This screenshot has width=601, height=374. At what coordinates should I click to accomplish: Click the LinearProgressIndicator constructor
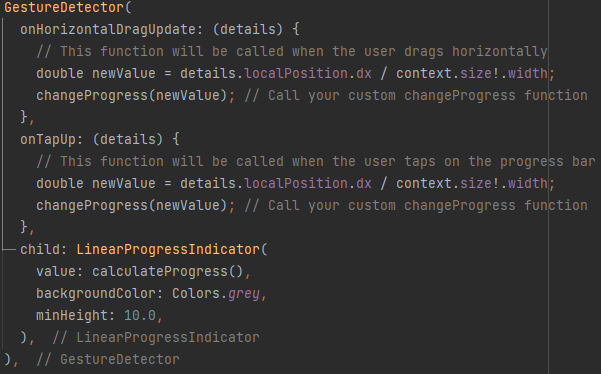coord(168,250)
